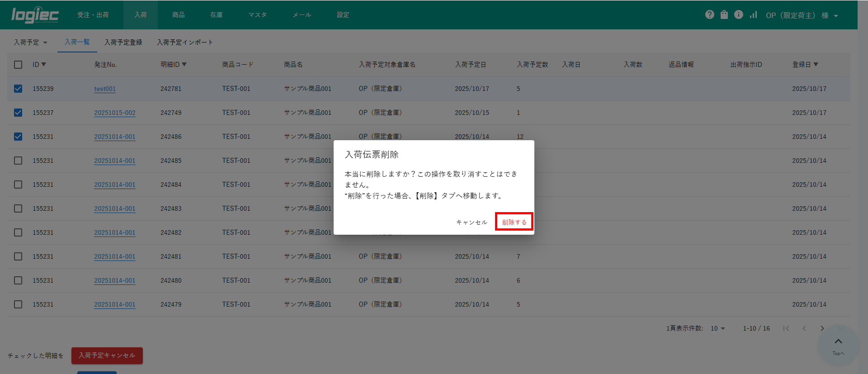Open the 在庫 menu
The height and width of the screenshot is (374, 868).
[216, 15]
